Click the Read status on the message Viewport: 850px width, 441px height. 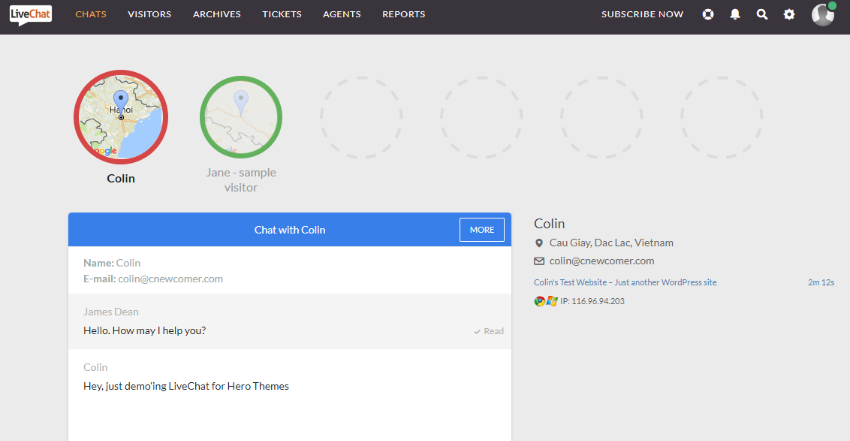tap(488, 331)
